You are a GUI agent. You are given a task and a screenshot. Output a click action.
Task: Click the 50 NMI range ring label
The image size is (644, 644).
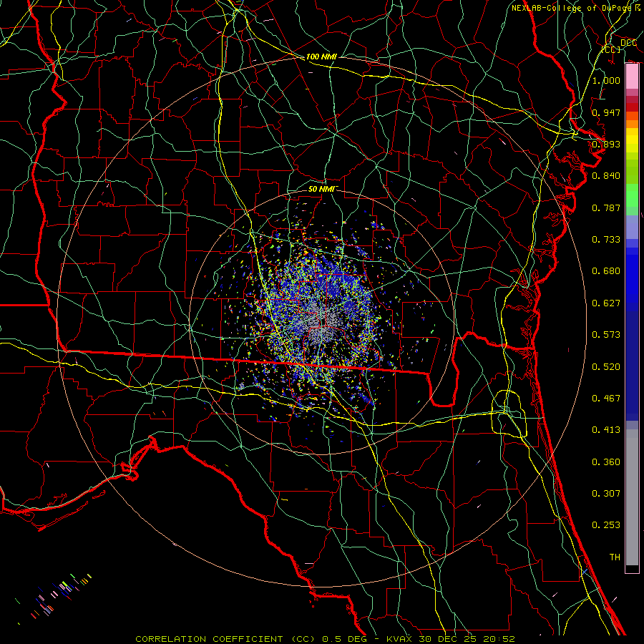coord(323,188)
